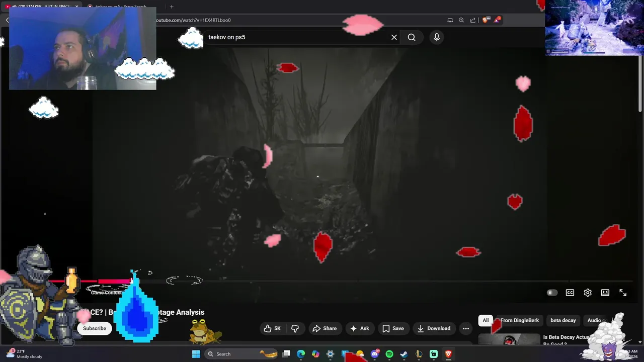Enter fullscreen video mode

point(623,293)
